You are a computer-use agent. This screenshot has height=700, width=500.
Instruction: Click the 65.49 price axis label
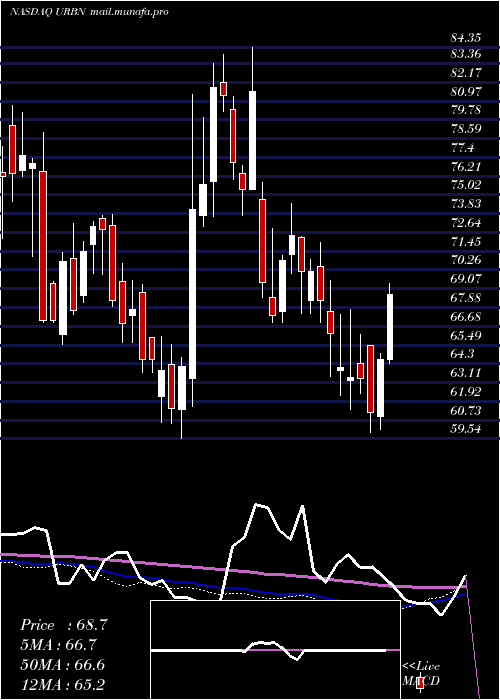(x=466, y=335)
